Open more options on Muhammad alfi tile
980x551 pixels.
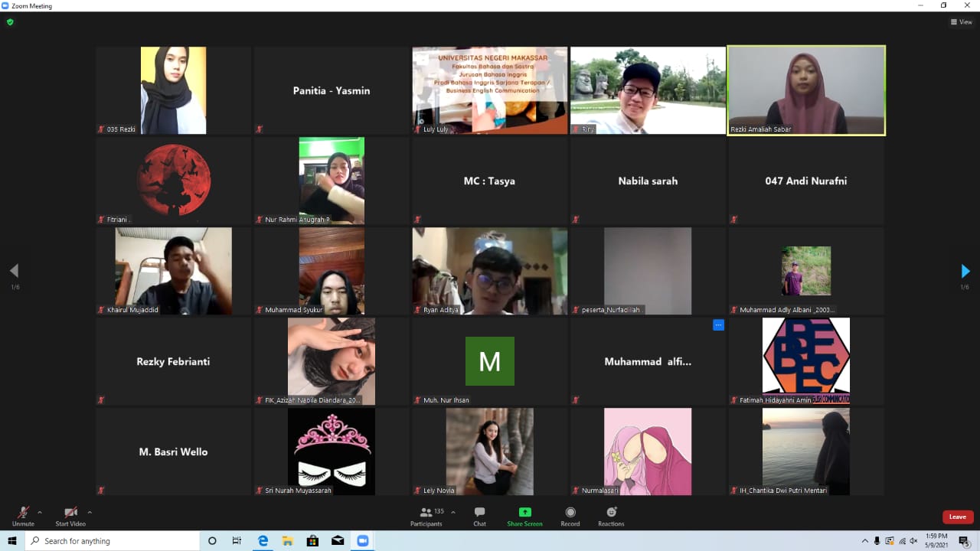[718, 325]
